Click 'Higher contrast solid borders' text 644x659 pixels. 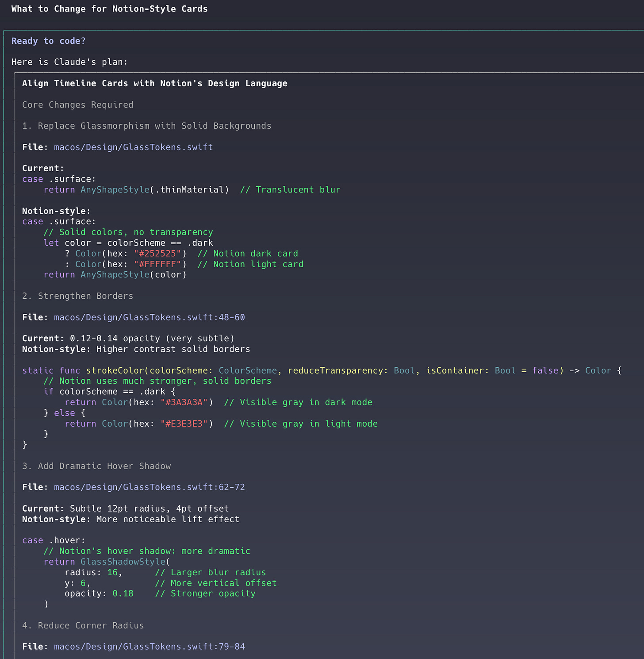click(173, 349)
